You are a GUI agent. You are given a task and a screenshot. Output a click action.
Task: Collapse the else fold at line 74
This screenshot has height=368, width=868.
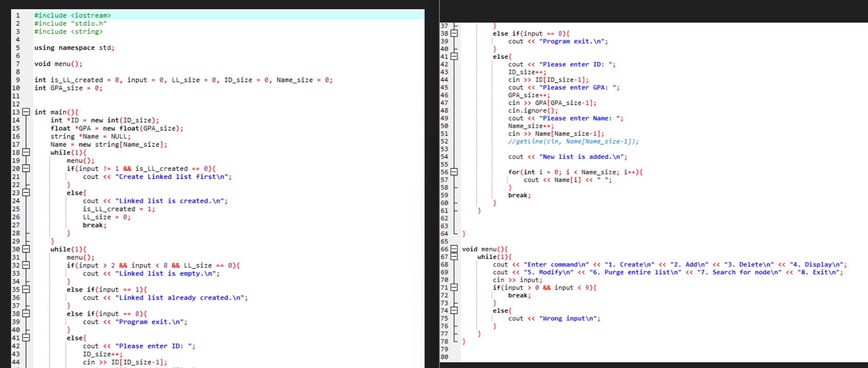[x=454, y=310]
